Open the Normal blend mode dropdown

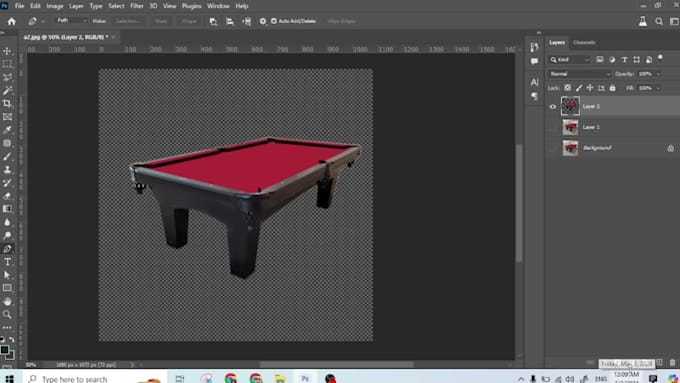[580, 74]
